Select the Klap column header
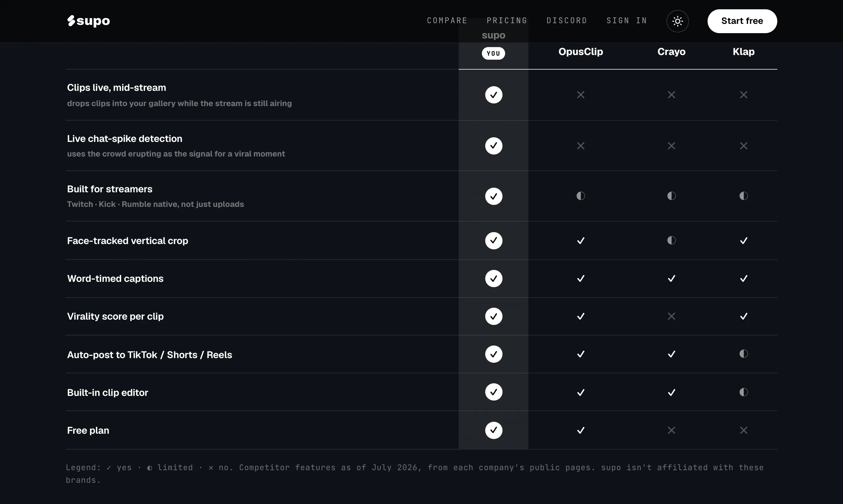This screenshot has width=843, height=504. pyautogui.click(x=743, y=52)
